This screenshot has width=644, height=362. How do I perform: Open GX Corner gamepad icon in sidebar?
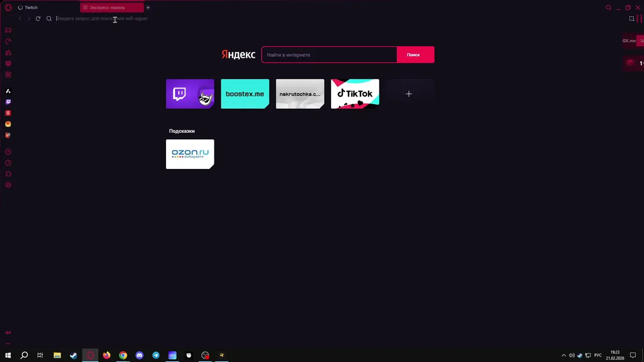[8, 30]
